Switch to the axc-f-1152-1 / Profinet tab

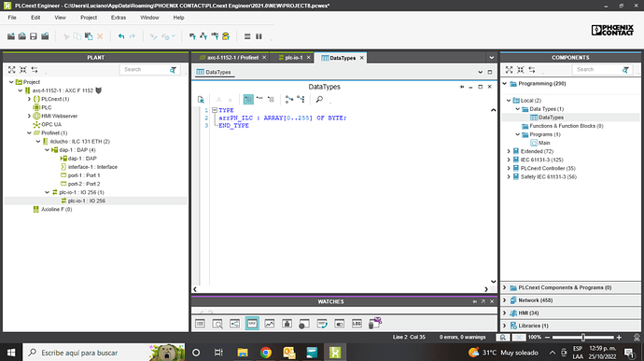click(230, 58)
